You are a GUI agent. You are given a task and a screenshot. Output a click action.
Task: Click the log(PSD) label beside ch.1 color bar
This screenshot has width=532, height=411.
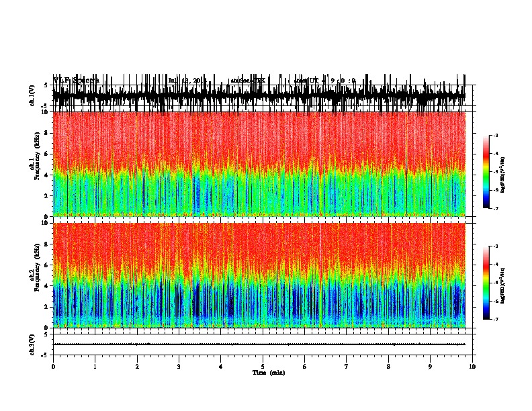pos(503,175)
